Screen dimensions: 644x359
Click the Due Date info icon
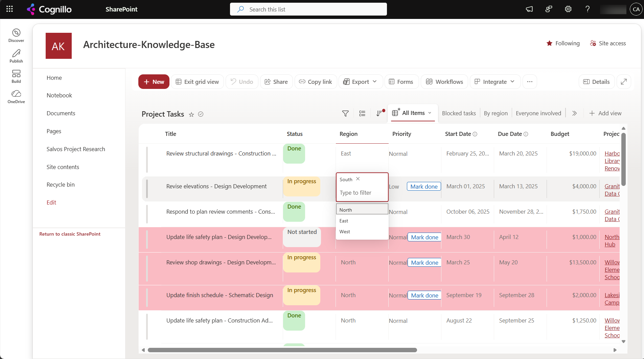pos(526,134)
